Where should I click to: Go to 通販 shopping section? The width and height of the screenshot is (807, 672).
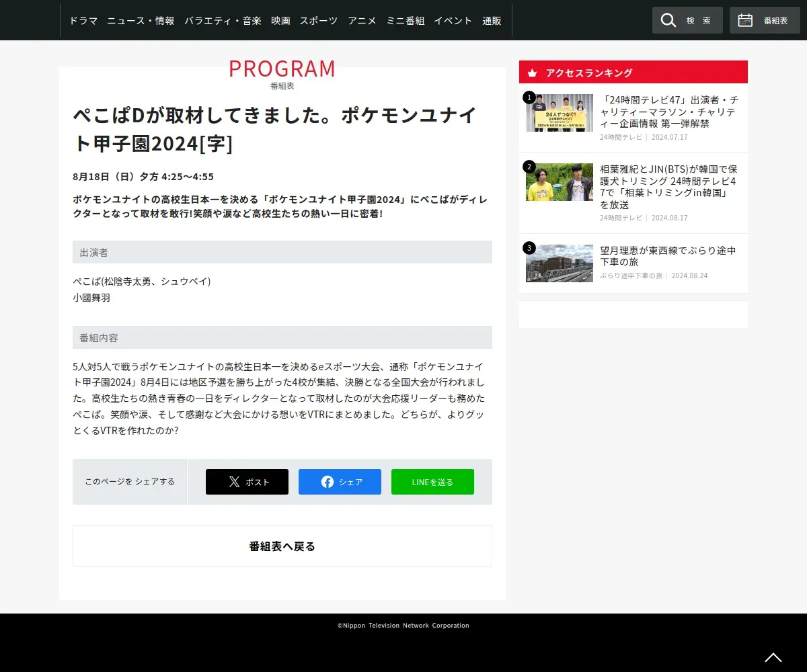pyautogui.click(x=492, y=20)
